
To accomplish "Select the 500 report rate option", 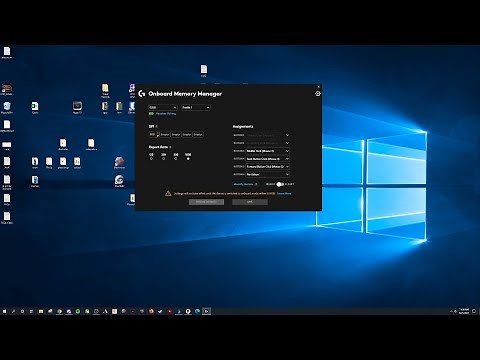I will point(176,159).
